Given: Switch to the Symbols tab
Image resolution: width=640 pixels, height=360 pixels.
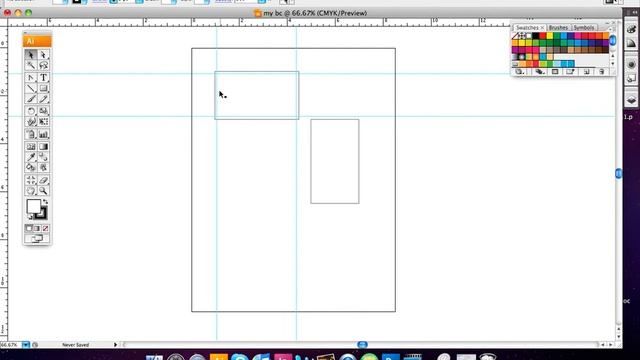Looking at the screenshot, I should (x=584, y=27).
